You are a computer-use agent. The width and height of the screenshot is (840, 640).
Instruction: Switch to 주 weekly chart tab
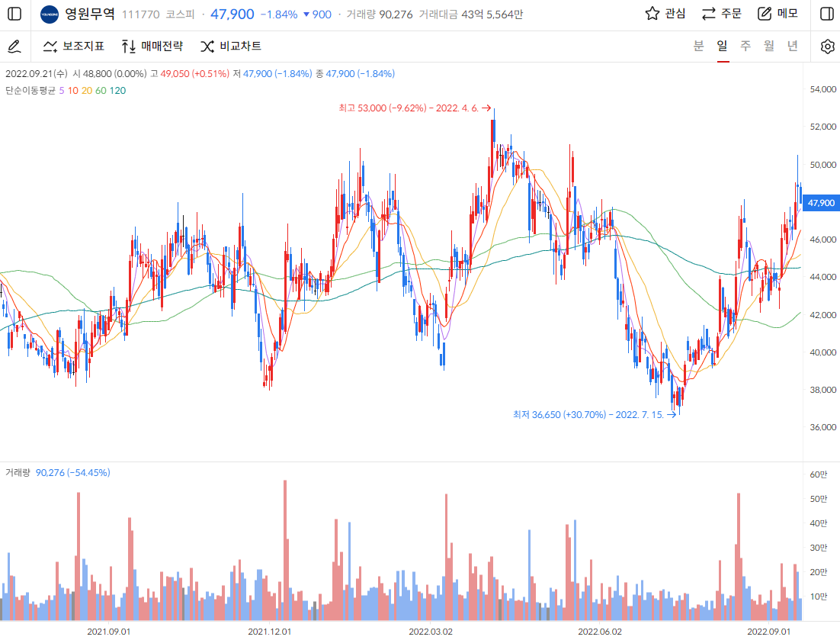point(745,46)
